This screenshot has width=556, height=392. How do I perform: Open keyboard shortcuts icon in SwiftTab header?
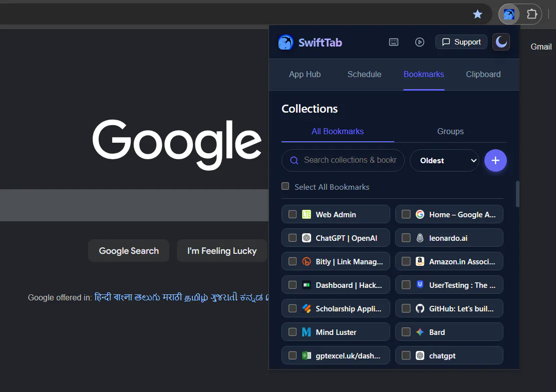click(394, 42)
